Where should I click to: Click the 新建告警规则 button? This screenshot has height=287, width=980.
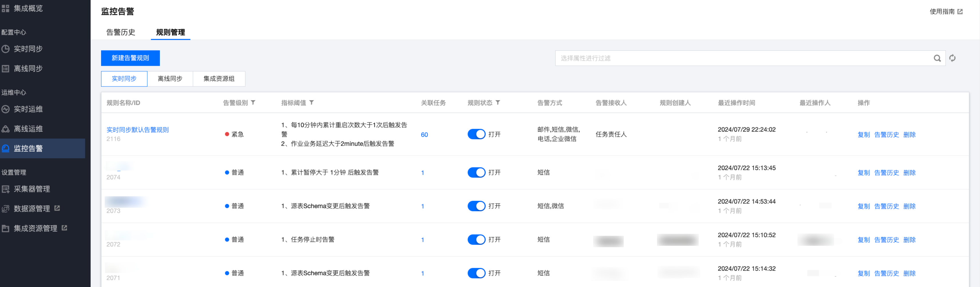130,58
